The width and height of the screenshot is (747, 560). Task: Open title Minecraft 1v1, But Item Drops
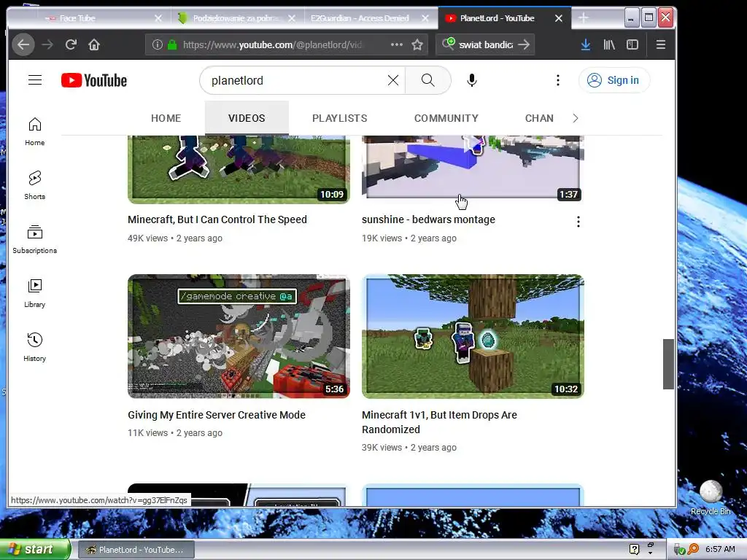(439, 422)
